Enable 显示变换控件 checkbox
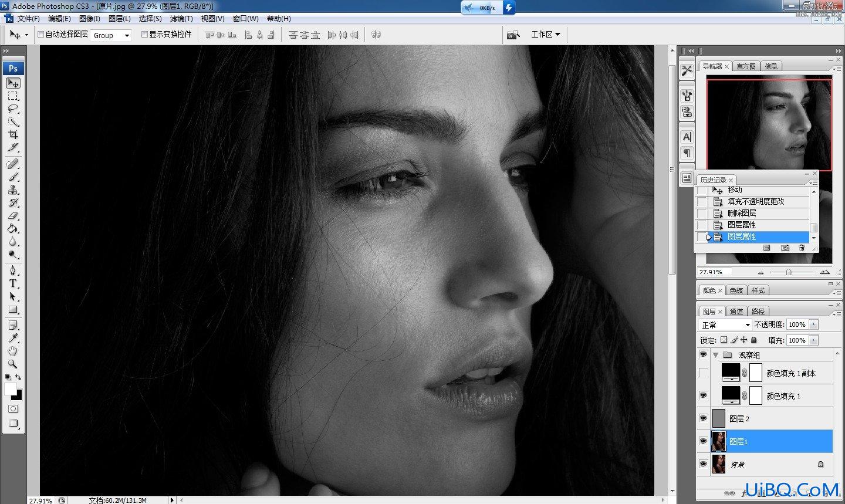Viewport: 845px width, 504px height. click(144, 35)
